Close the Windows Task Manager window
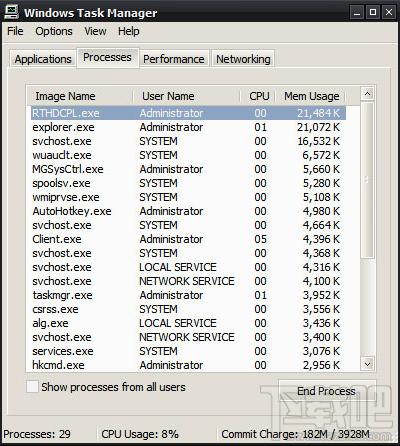 click(389, 13)
